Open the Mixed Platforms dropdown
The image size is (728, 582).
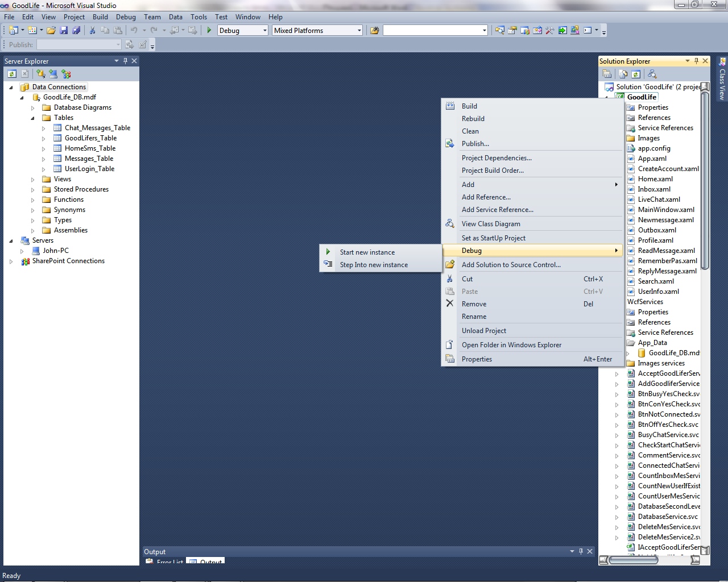(x=359, y=31)
